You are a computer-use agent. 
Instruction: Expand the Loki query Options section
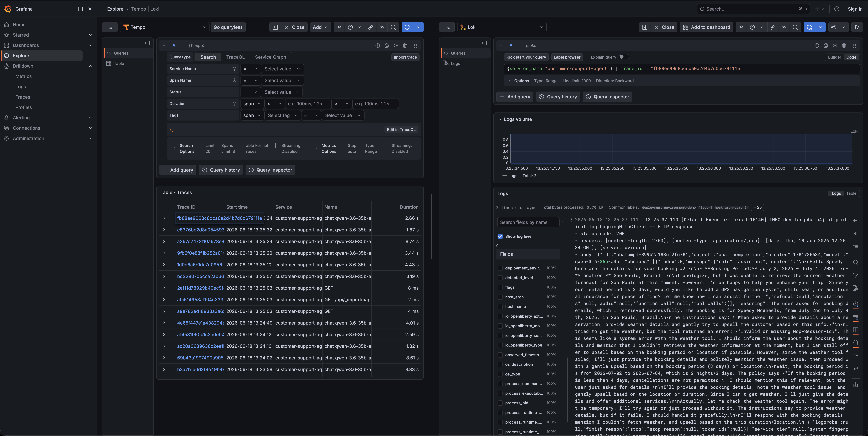tap(509, 81)
